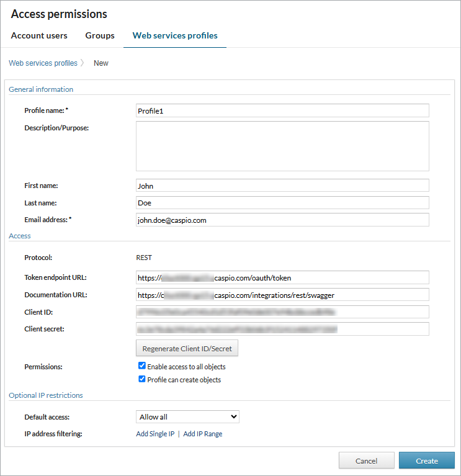The image size is (461, 476).
Task: Click the Permissions: label
Action: (x=43, y=367)
